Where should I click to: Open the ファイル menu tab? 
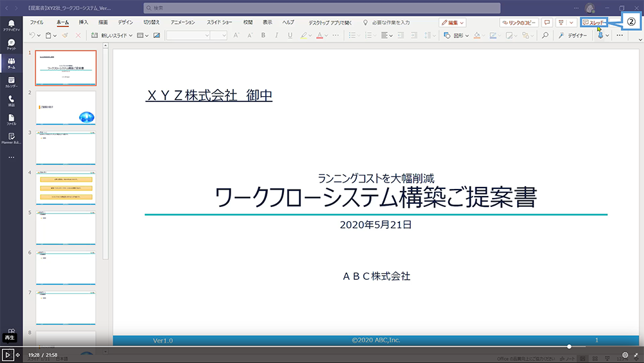tap(37, 22)
